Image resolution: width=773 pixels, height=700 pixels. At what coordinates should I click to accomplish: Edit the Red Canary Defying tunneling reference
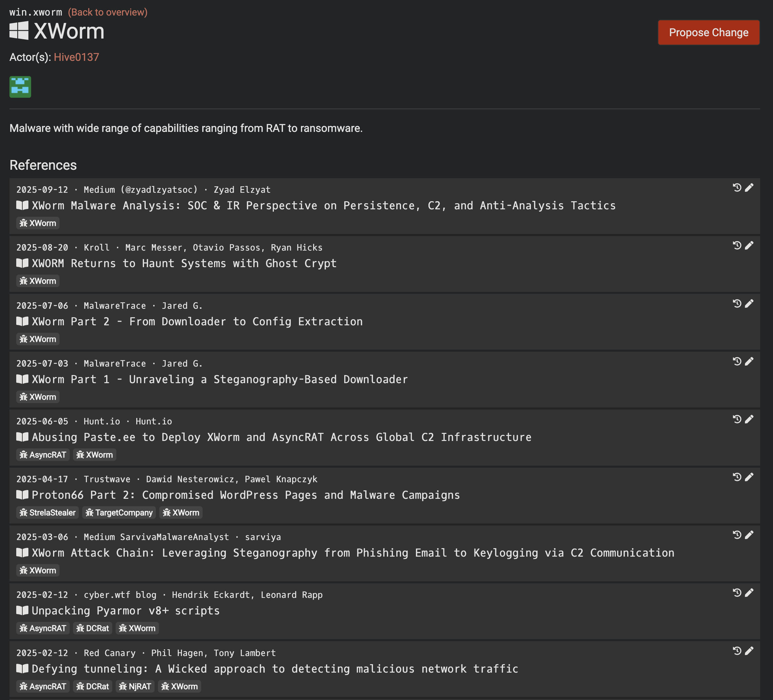click(749, 651)
